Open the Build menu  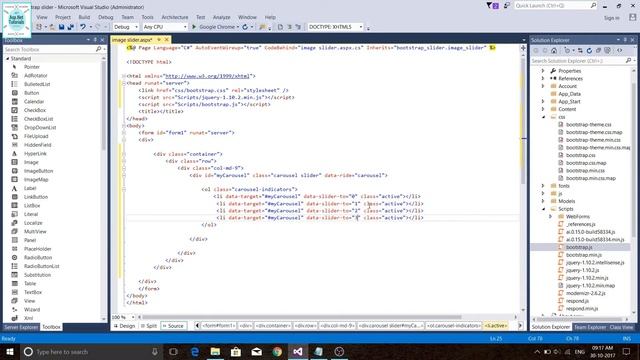(84, 17)
